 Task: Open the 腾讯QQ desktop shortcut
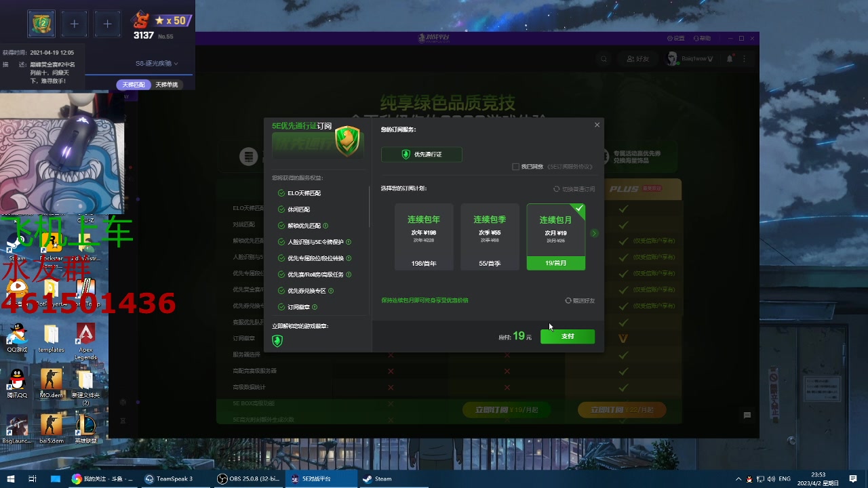click(18, 384)
